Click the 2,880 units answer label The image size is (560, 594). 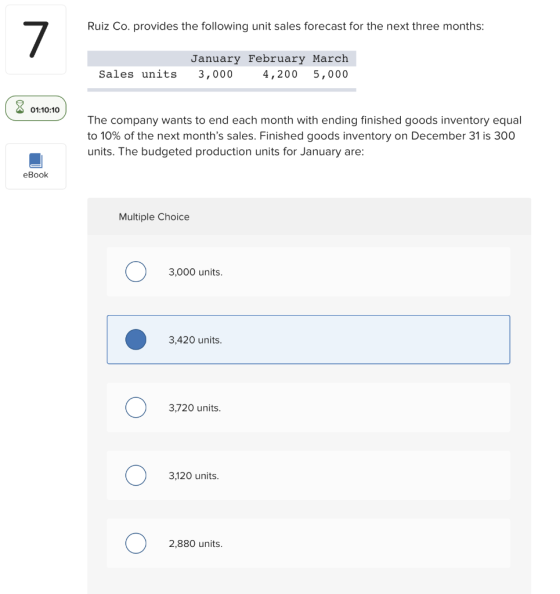(x=196, y=544)
